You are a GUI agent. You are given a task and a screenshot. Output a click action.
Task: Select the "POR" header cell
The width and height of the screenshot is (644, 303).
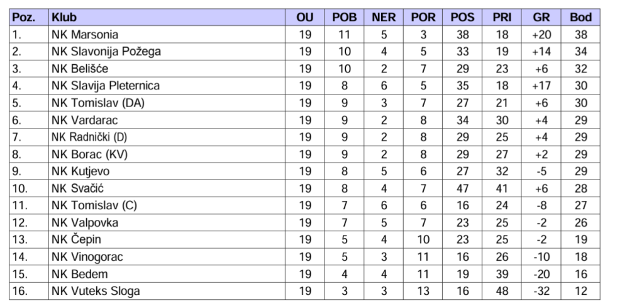pos(423,18)
